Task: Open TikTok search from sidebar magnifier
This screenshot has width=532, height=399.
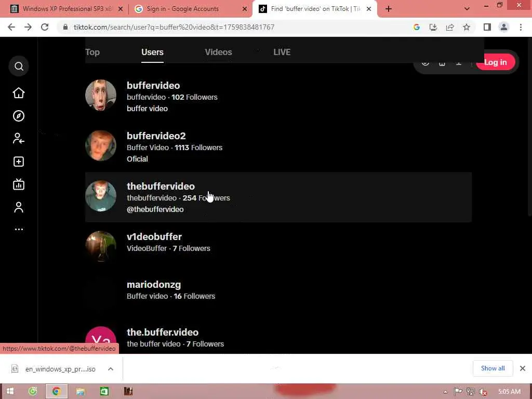Action: [19, 66]
